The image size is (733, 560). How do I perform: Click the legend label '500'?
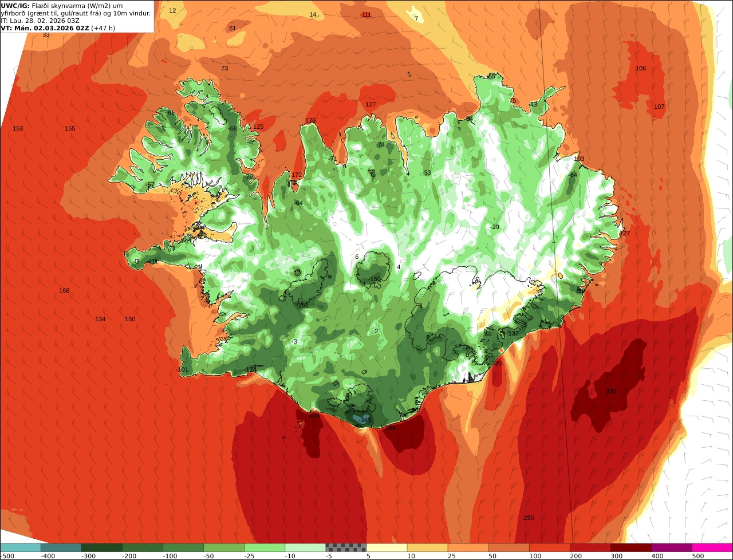coord(698,555)
